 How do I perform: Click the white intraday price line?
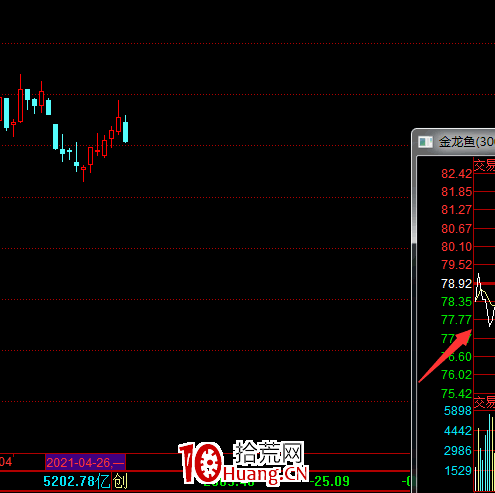[485, 300]
